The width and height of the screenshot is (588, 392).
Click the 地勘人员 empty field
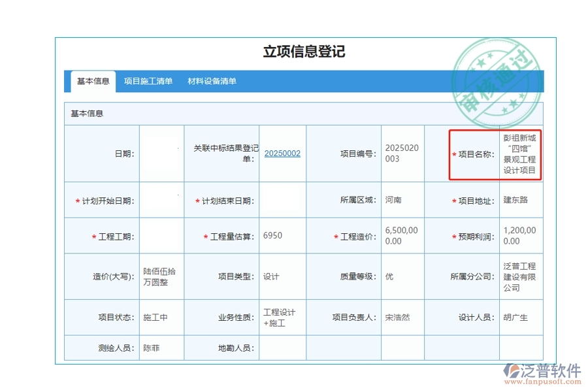tap(282, 348)
